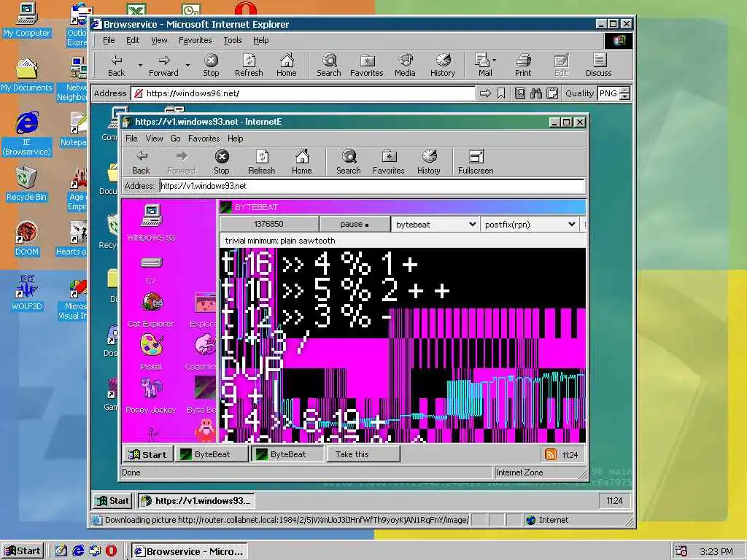Click the bookmark ribbon icon by address bar
Viewport: 747px width, 560px height.
(x=501, y=93)
